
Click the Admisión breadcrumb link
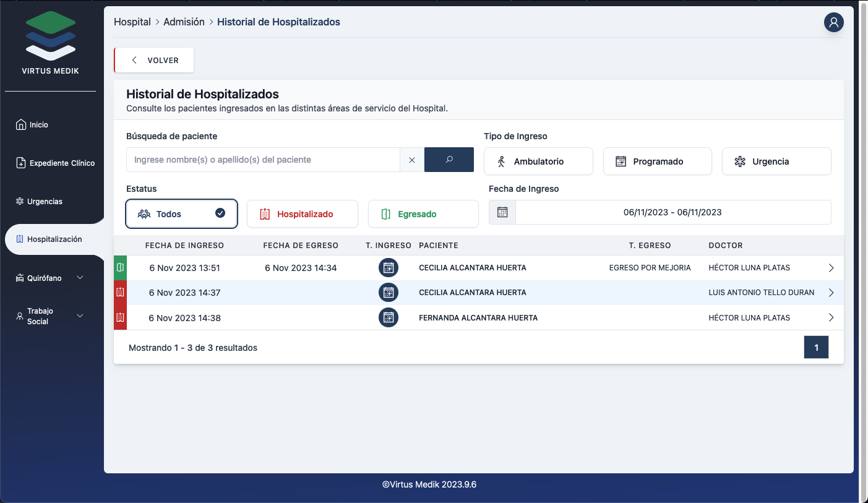coord(184,22)
